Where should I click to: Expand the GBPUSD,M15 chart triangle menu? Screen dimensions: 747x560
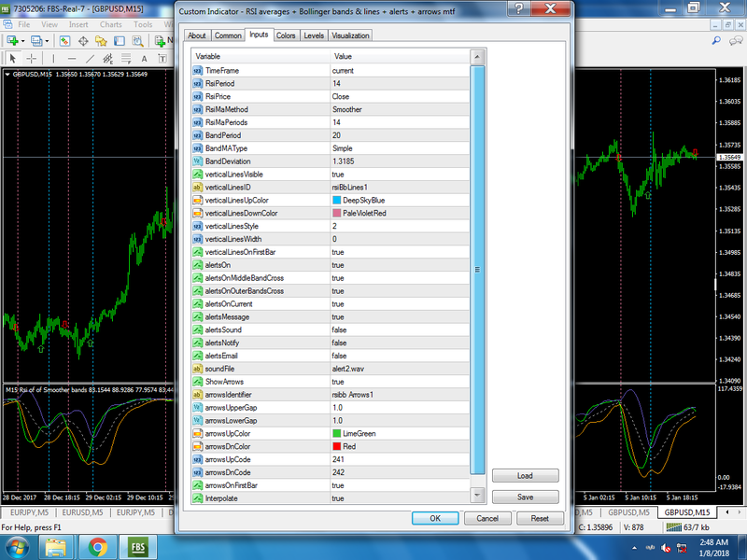7,75
